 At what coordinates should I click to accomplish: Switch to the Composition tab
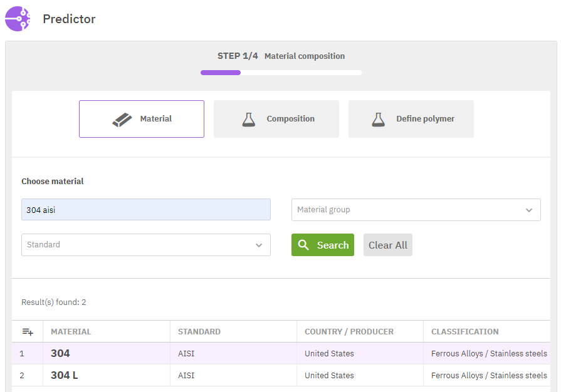point(276,119)
